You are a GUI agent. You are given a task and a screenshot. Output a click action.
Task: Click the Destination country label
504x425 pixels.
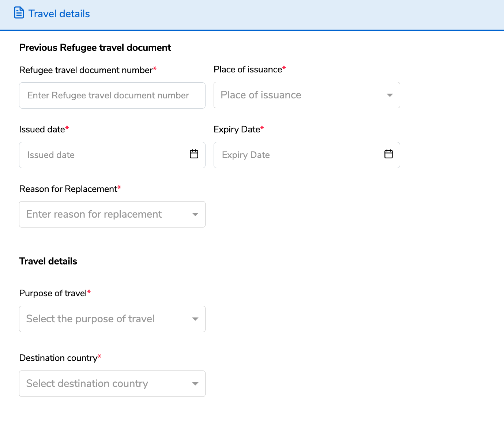[x=59, y=358]
